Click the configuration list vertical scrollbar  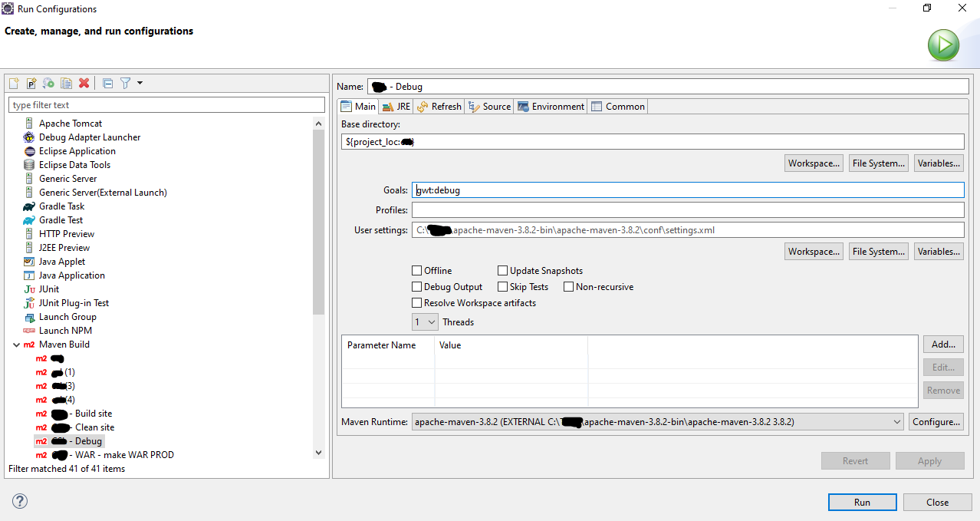319,223
